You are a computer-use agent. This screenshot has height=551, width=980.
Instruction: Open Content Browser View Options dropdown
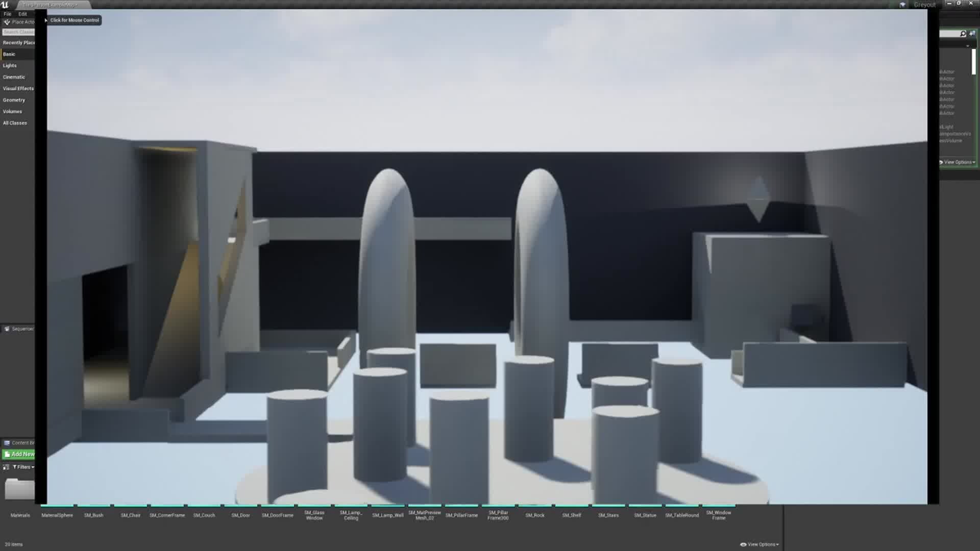pos(759,544)
